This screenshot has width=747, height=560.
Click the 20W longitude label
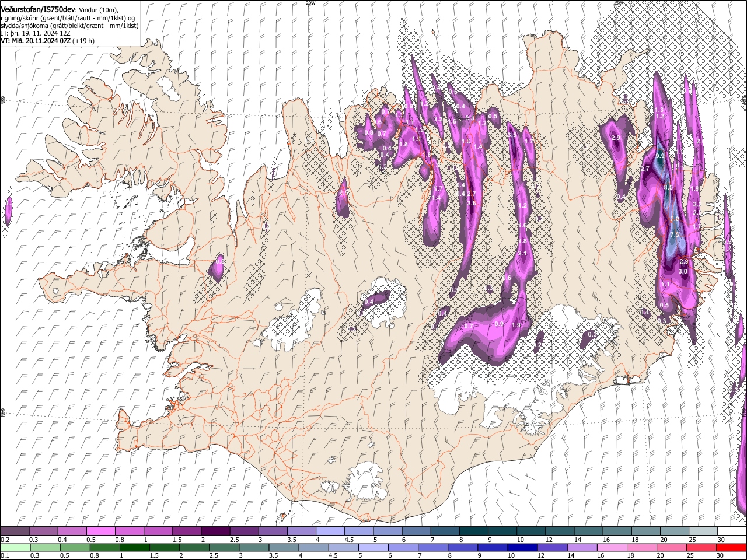click(x=310, y=3)
